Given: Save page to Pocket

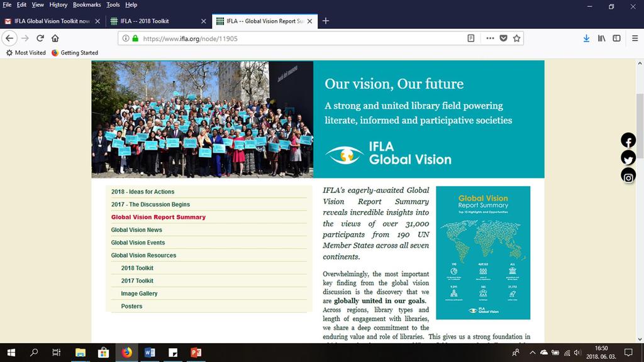Looking at the screenshot, I should (x=503, y=38).
